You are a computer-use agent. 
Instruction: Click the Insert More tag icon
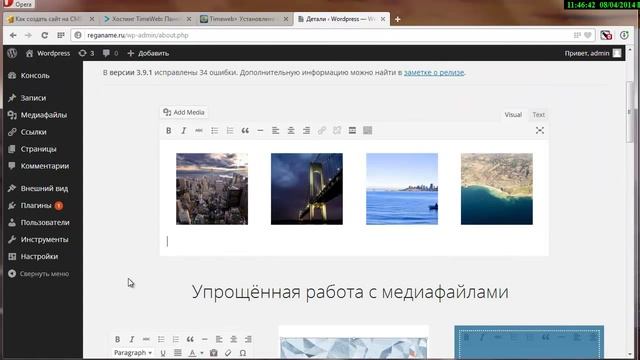(352, 131)
